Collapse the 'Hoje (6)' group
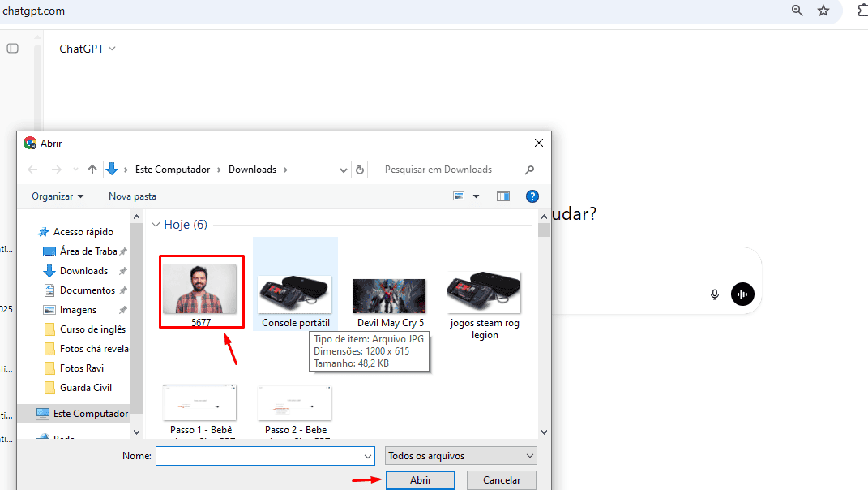The image size is (868, 490). (x=156, y=225)
